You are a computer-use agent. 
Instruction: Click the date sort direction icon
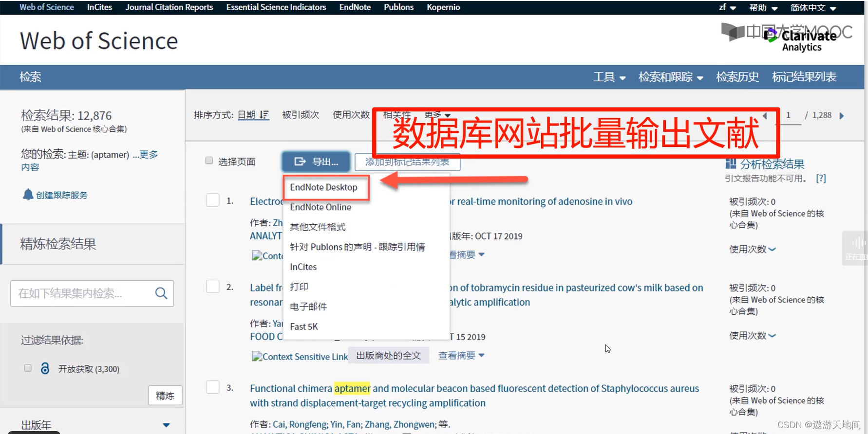264,115
